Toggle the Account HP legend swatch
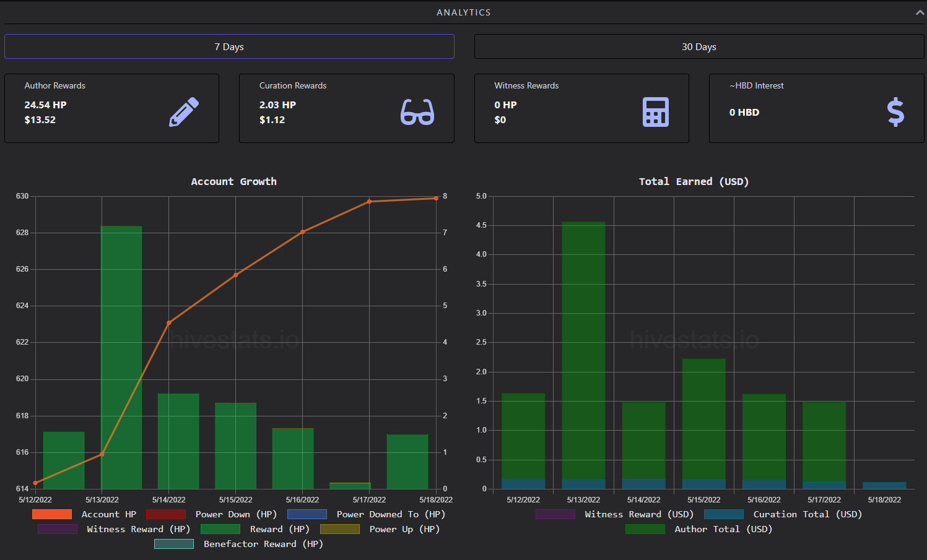 (x=52, y=514)
